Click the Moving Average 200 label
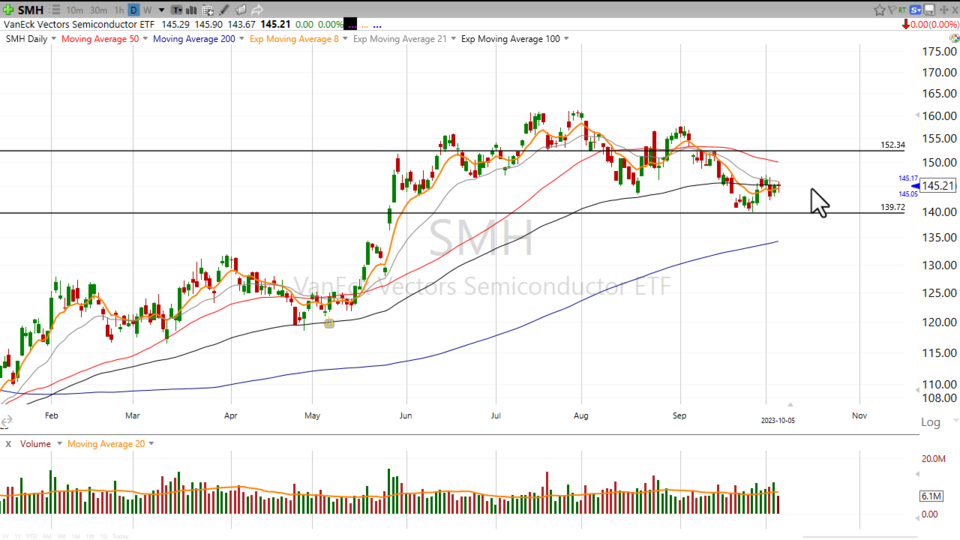Viewport: 960px width, 540px height. pos(194,39)
